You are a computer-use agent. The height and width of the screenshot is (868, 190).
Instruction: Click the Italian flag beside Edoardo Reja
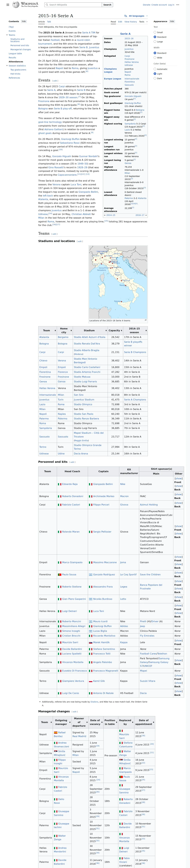60,484
